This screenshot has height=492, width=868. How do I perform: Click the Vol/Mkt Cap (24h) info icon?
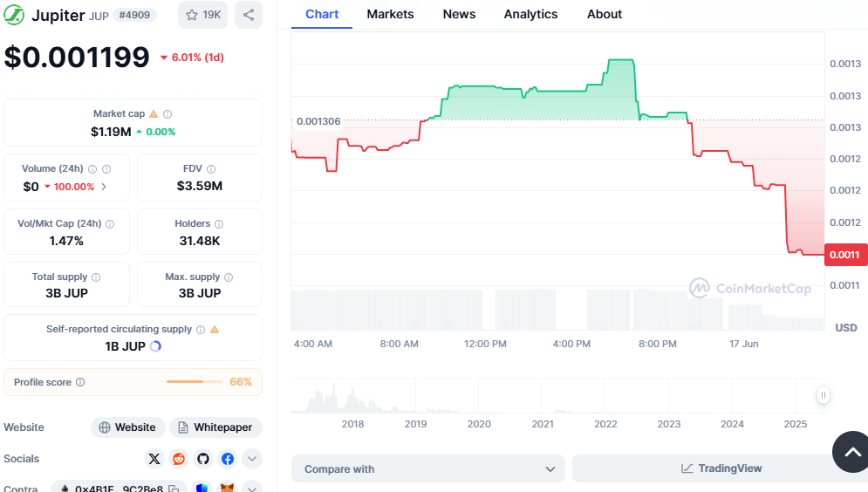[x=110, y=223]
